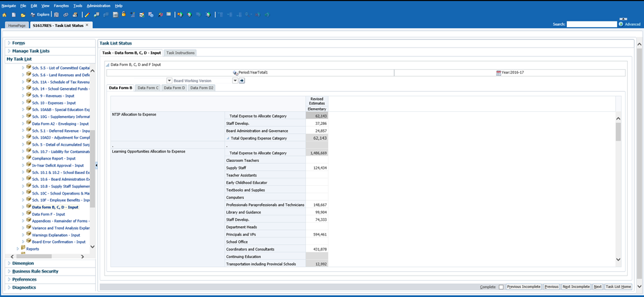644x297 pixels.
Task: Open the Task Instructions tab
Action: pos(180,53)
